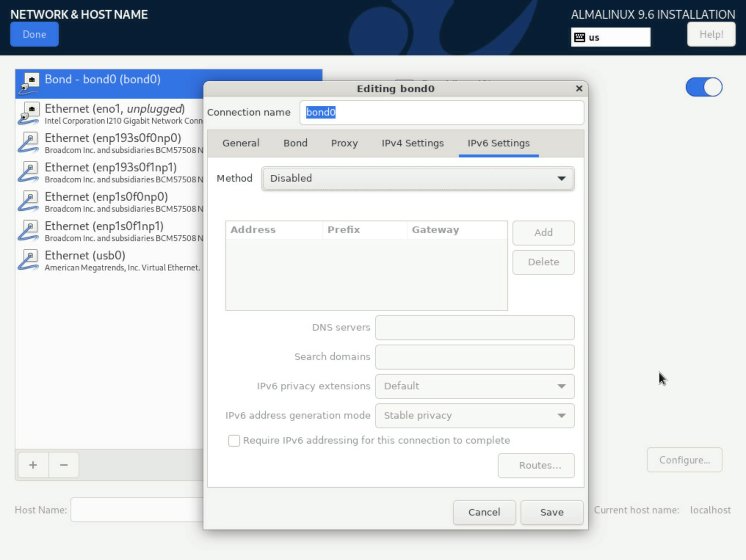Open the Help! button
Viewport: 746px width, 560px height.
[711, 34]
